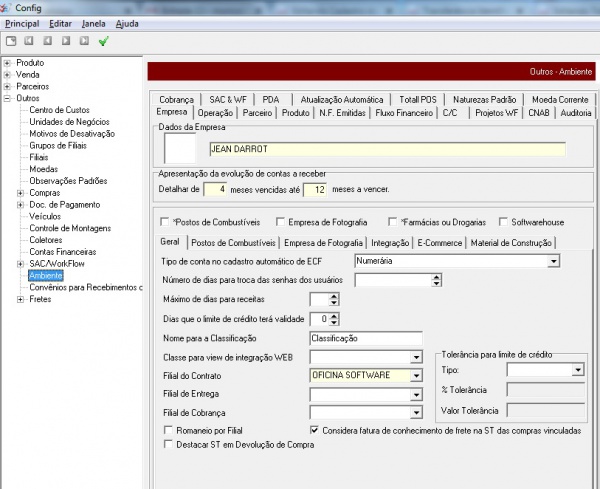Click the next record arrow icon

click(66, 41)
